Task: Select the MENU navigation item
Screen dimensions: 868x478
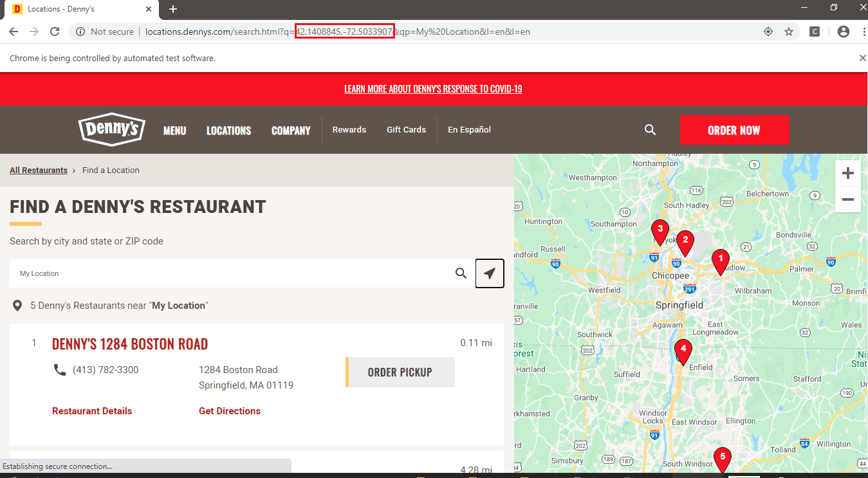Action: (174, 130)
